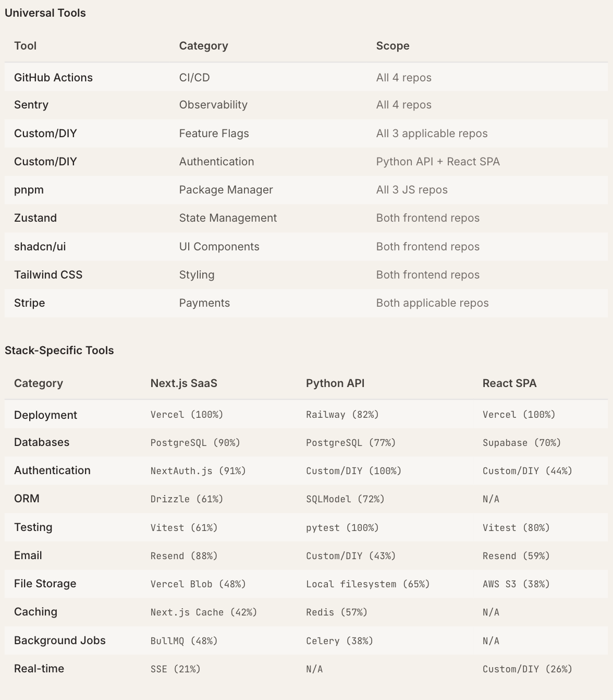Click the Celery (38%) background jobs cell
Screen dimensions: 613x700
[x=339, y=641]
